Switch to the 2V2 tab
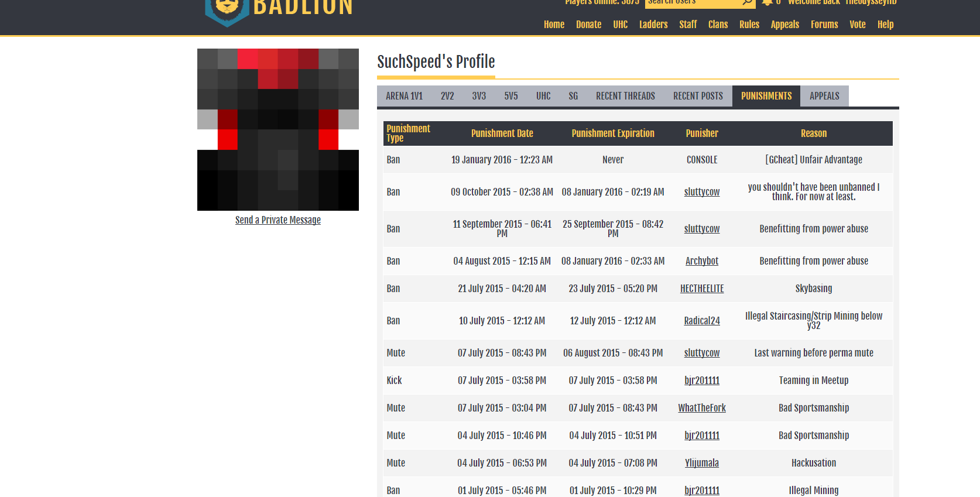980x497 pixels. pyautogui.click(x=447, y=96)
